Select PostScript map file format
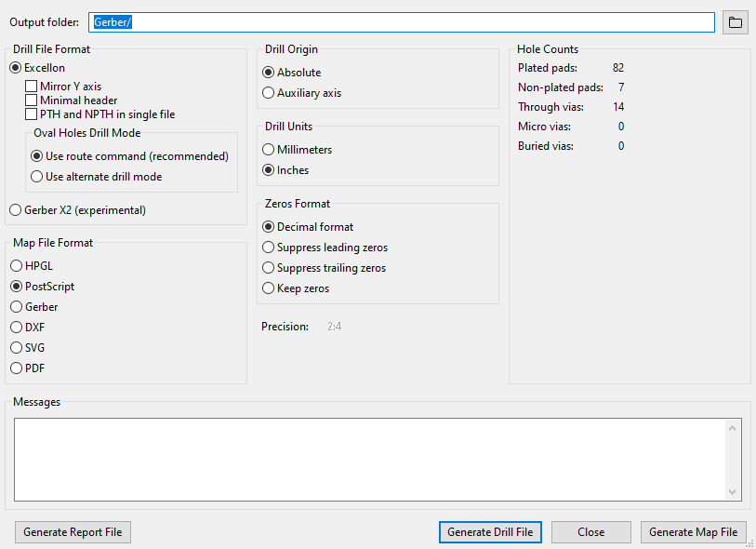This screenshot has height=549, width=756. [43, 287]
